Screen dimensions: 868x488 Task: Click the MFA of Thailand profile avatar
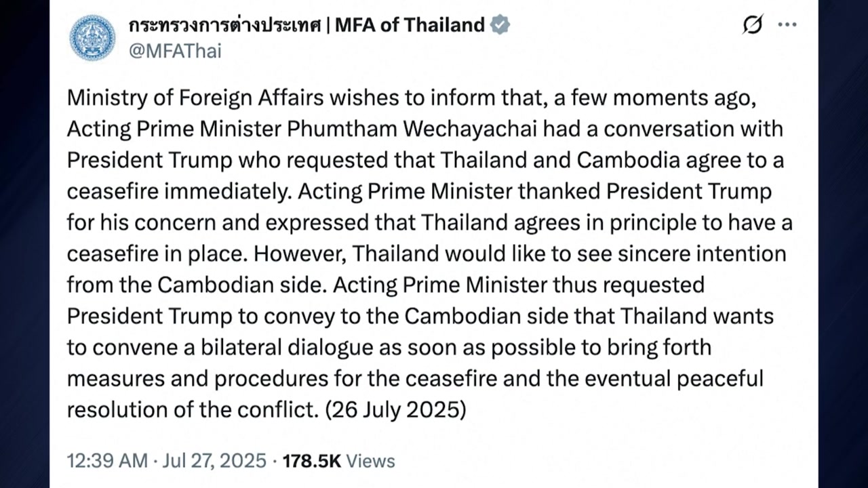pos(92,37)
